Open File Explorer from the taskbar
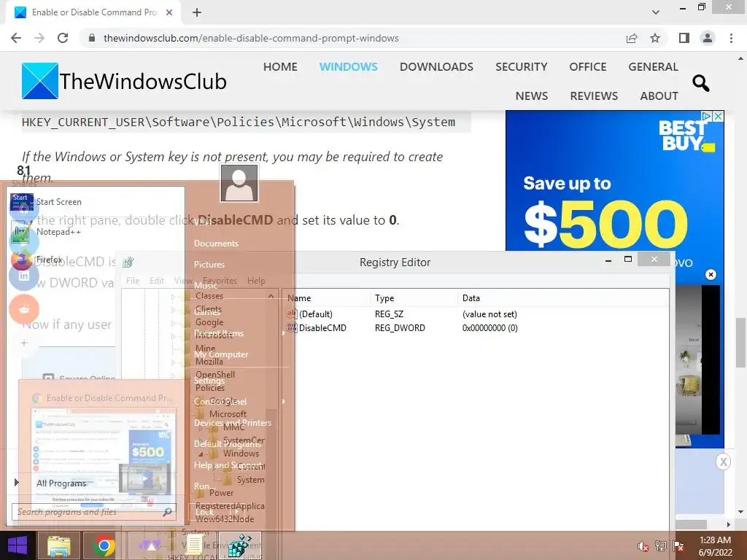Viewport: 747px width, 560px height. point(58,545)
